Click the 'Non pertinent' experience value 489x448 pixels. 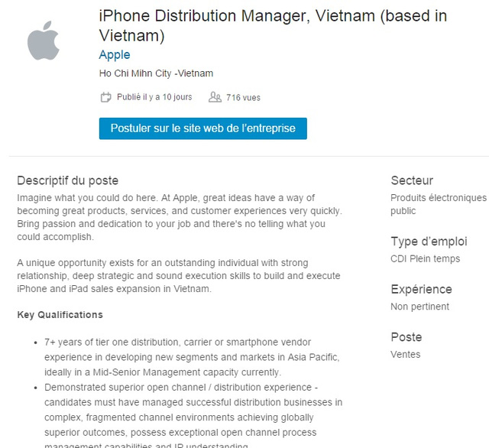(x=419, y=307)
